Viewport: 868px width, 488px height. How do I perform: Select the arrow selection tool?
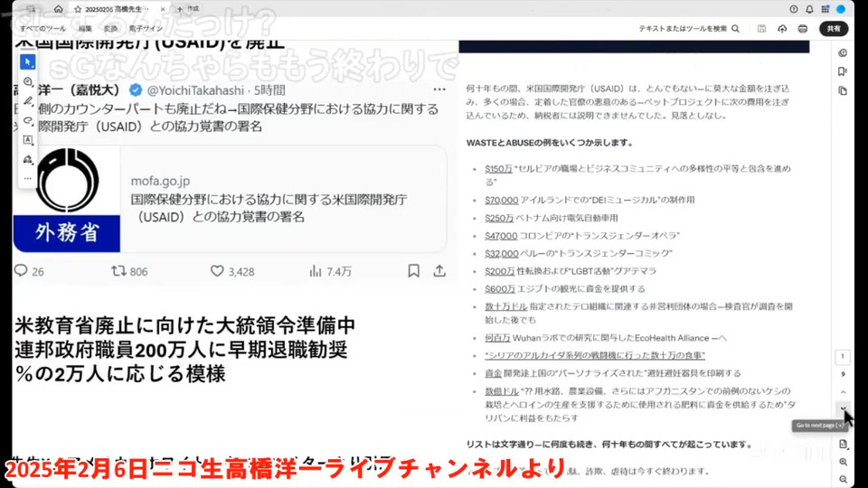point(27,62)
